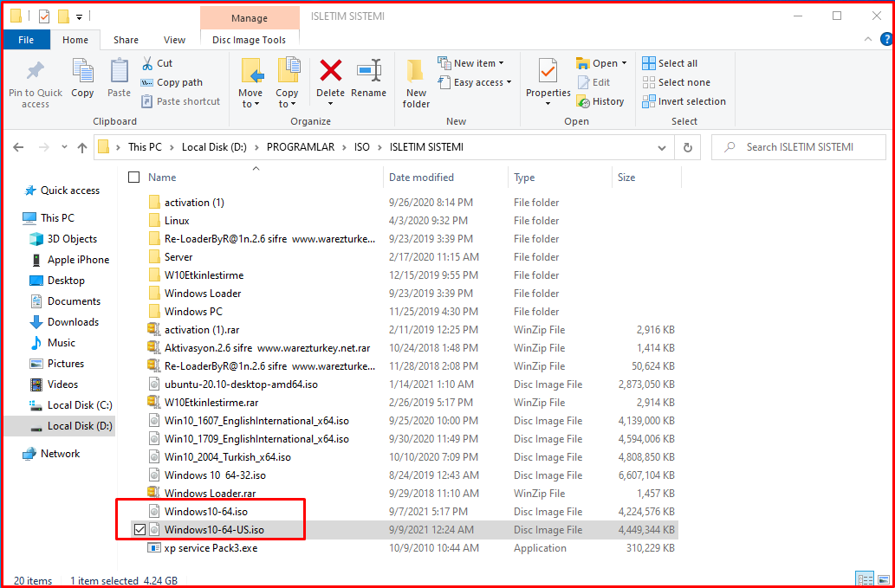Rename the selected file

pos(368,78)
